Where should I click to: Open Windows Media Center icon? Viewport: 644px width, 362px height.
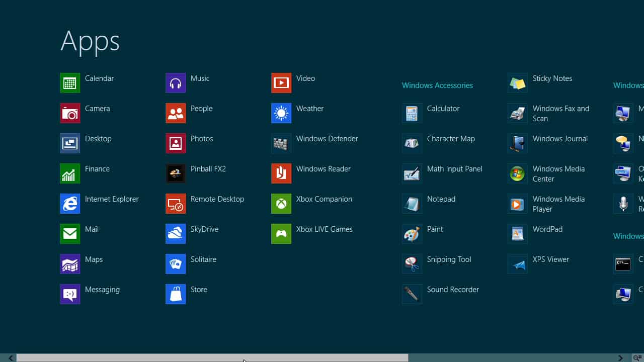click(518, 173)
